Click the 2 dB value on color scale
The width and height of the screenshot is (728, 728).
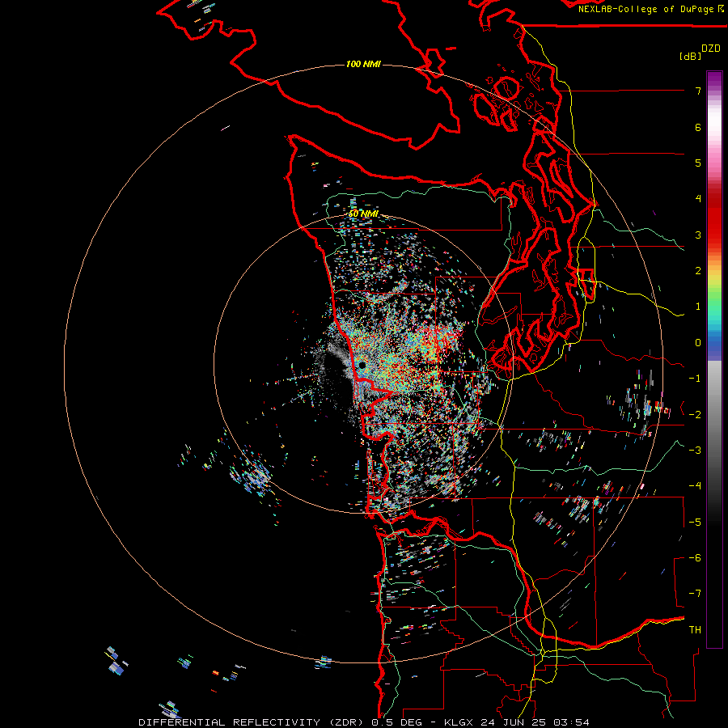coord(698,271)
